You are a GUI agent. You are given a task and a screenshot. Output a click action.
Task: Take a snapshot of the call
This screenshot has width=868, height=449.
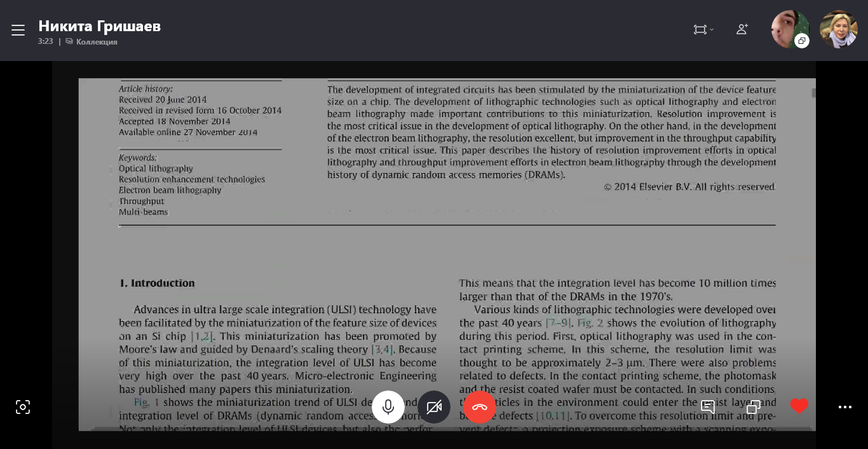coord(23,407)
